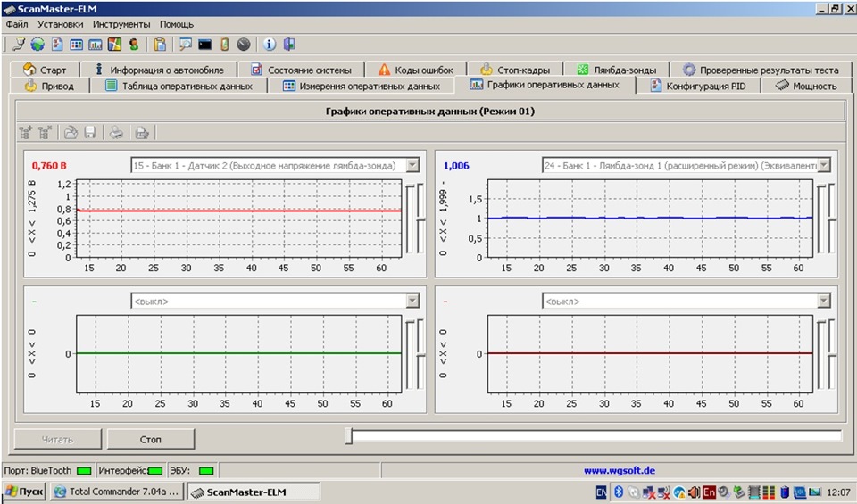Open the Файл menu

click(x=17, y=25)
